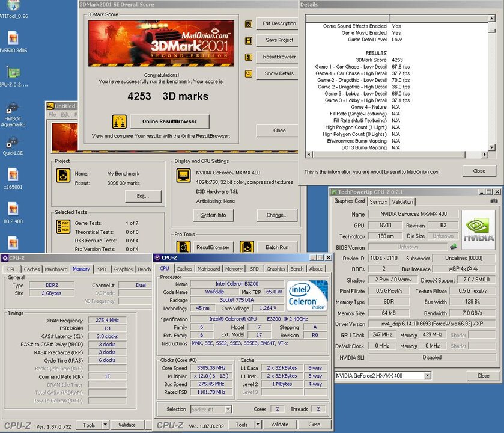Click the icon left of Batch Run
Screen dimensions: 504x433
tap(247, 247)
